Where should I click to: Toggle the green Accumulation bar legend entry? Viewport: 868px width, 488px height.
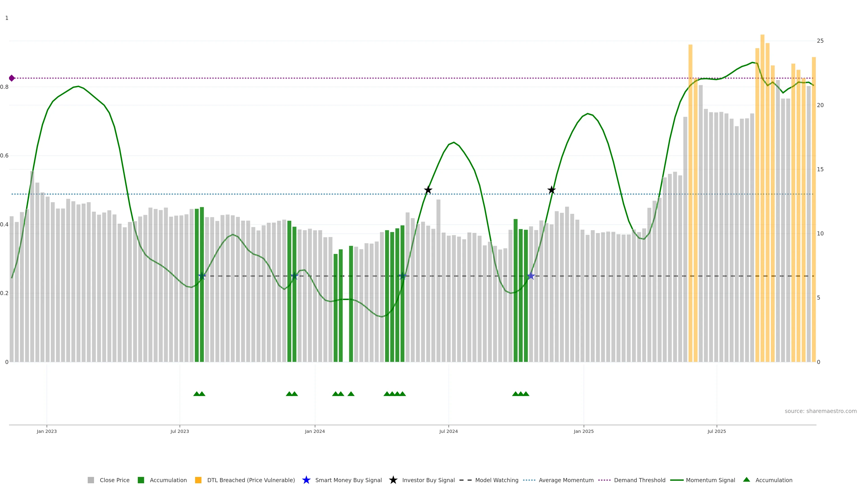(141, 480)
